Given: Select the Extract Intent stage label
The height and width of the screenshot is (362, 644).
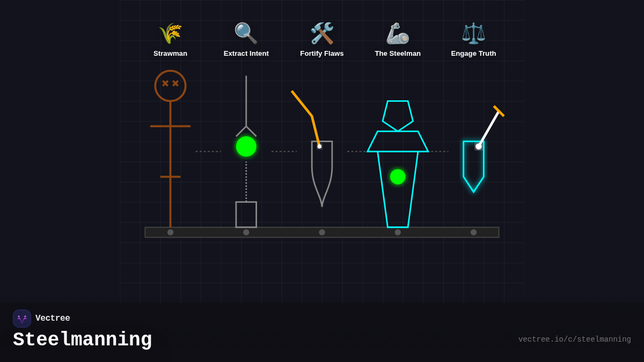Looking at the screenshot, I should click(x=246, y=54).
